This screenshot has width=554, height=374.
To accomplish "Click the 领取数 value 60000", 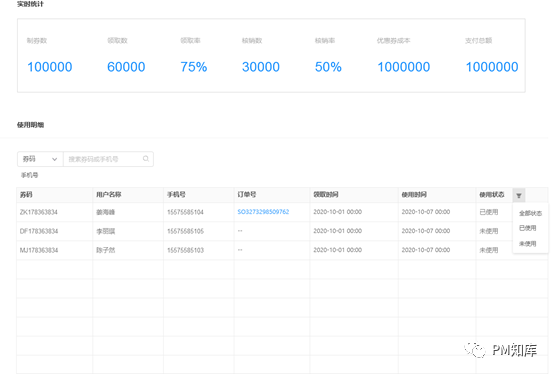I will pos(126,67).
